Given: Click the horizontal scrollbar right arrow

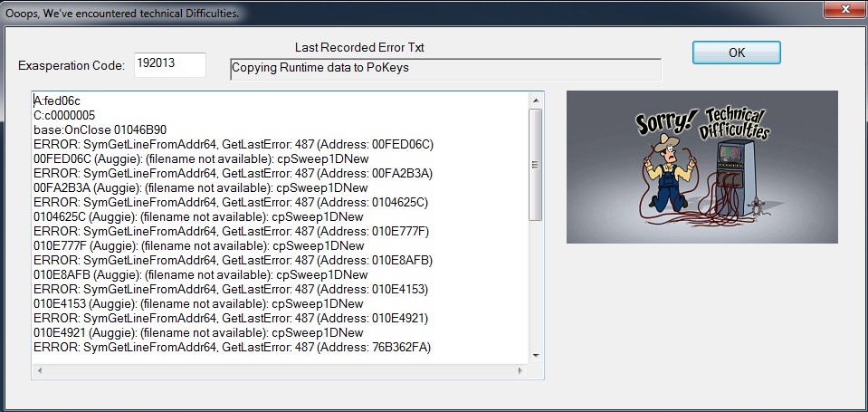Looking at the screenshot, I should 521,370.
